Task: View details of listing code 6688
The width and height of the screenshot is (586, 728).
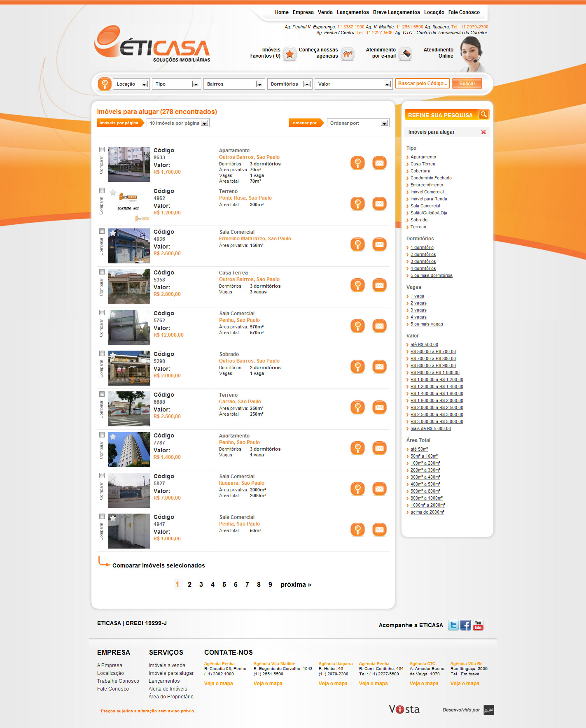Action: click(358, 407)
